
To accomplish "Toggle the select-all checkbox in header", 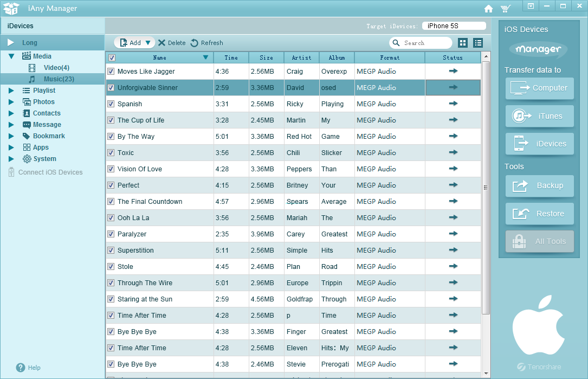I will 112,57.
